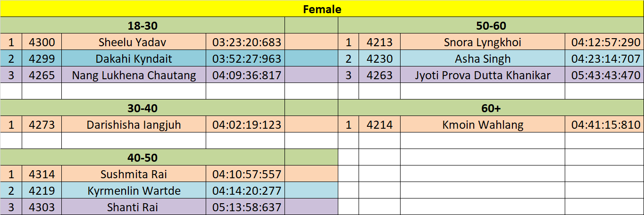644x215 pixels.
Task: Click the yellow Female header cell
Action: [322, 9]
